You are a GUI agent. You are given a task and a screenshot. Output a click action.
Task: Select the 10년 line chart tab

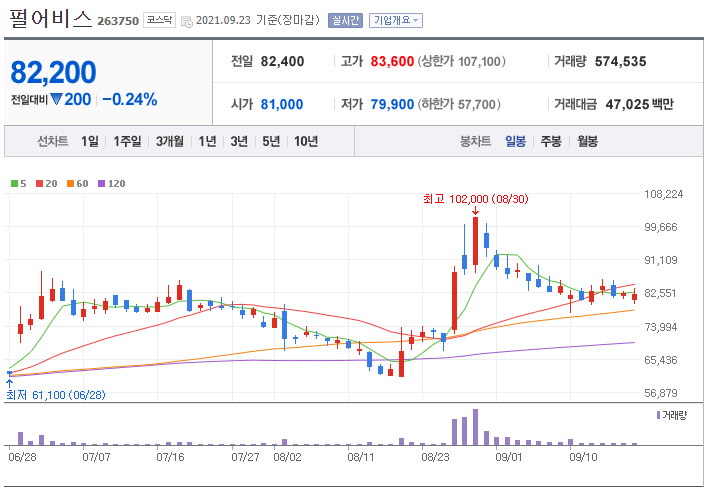(306, 142)
